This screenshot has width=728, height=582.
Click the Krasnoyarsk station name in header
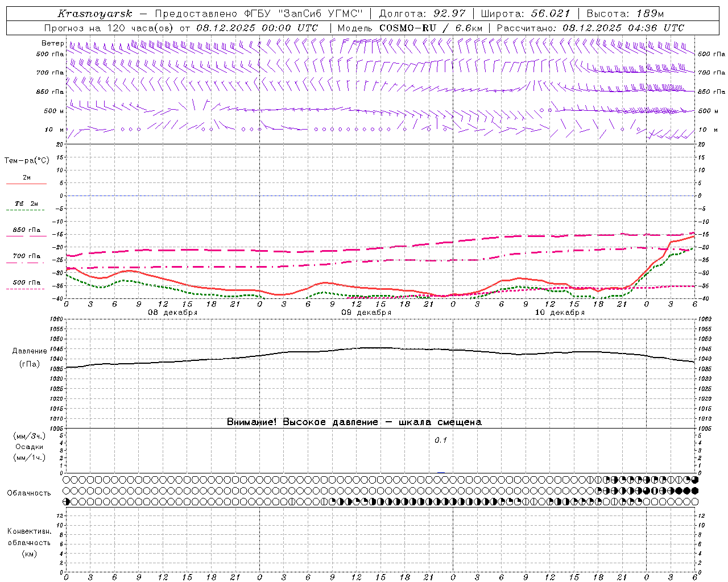click(95, 14)
